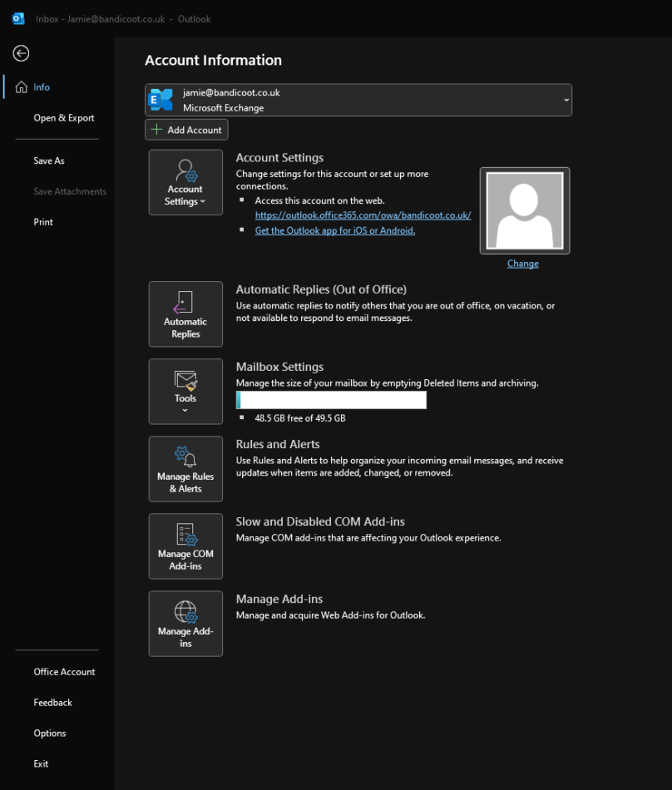Open Account Settings using its gear icon
The image size is (672, 790).
pyautogui.click(x=185, y=176)
